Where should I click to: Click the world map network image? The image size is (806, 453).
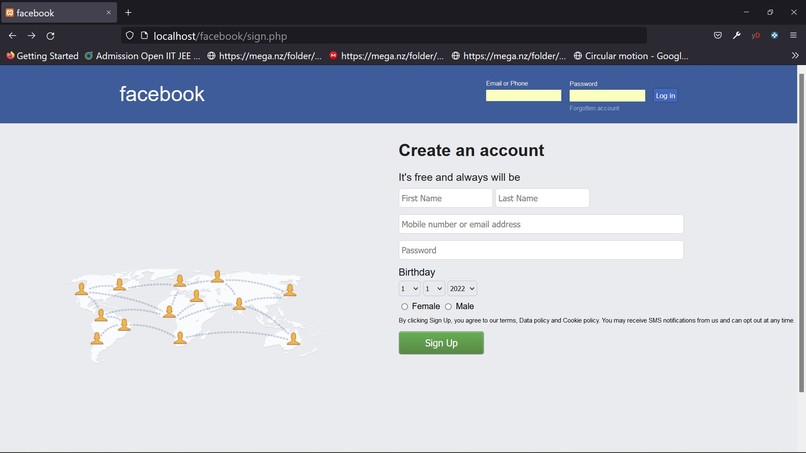coord(192,315)
